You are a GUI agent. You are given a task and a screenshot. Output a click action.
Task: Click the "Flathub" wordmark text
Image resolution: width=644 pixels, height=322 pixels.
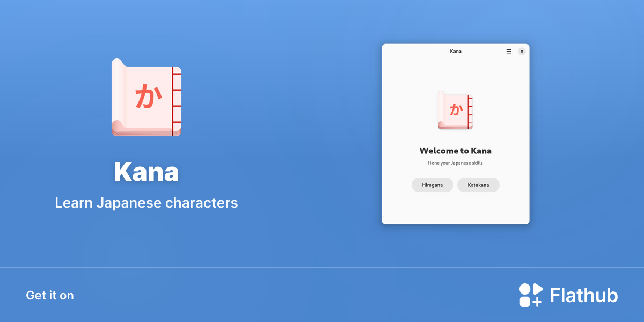pos(584,295)
